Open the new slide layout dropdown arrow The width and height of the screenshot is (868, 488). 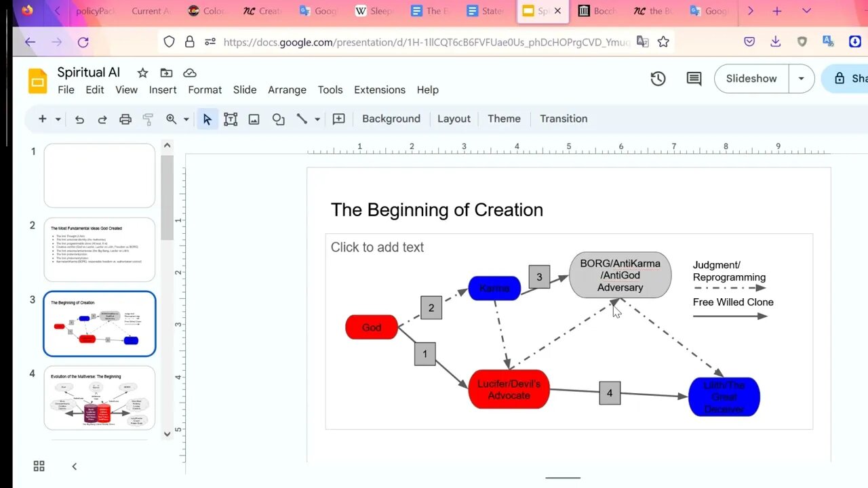(x=58, y=119)
